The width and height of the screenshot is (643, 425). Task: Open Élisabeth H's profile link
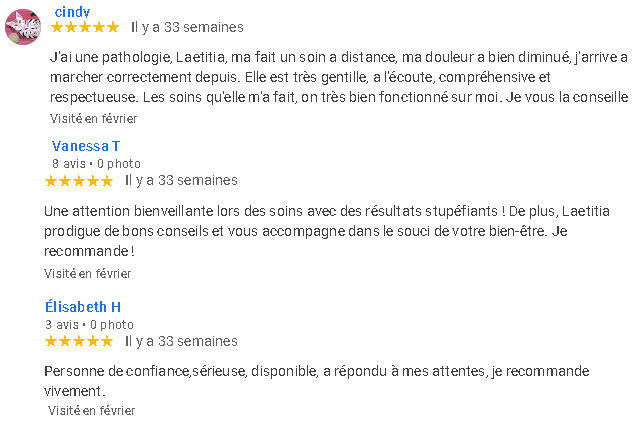tap(83, 307)
